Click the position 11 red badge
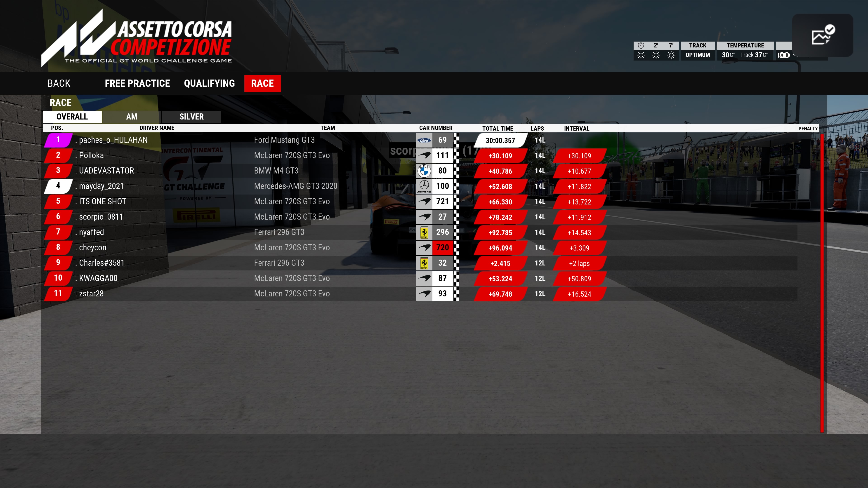868x488 pixels. pos(58,294)
